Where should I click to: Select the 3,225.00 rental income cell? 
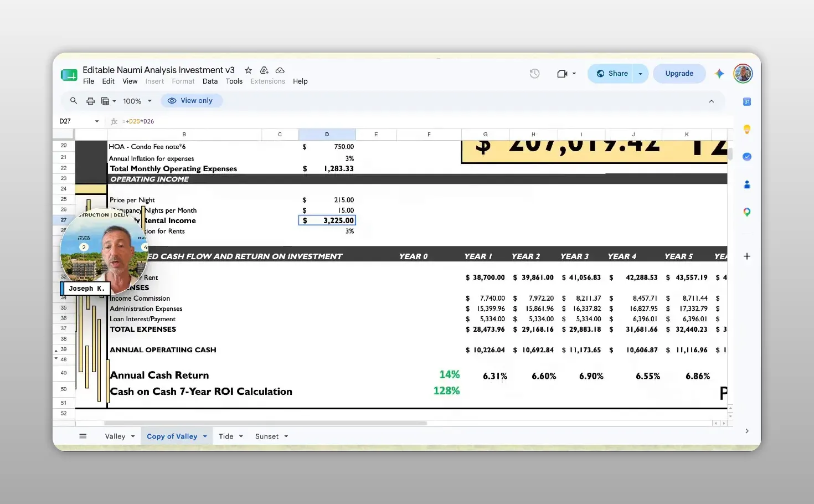[327, 220]
